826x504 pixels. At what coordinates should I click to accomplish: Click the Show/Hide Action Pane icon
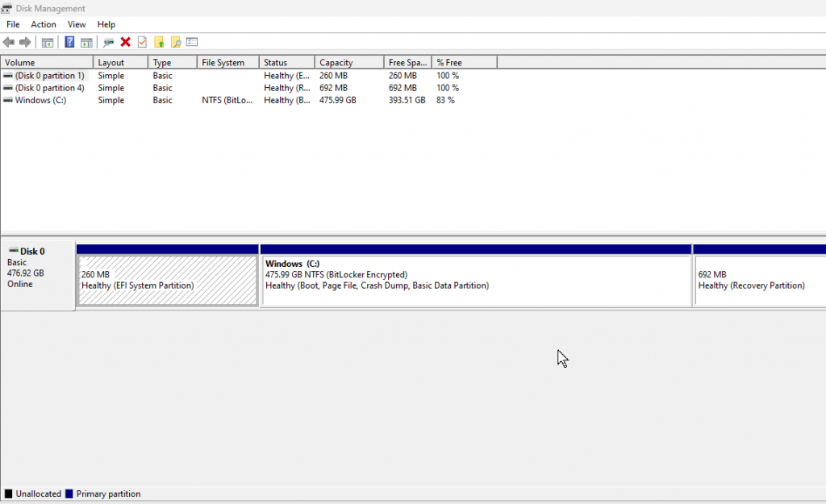click(86, 42)
